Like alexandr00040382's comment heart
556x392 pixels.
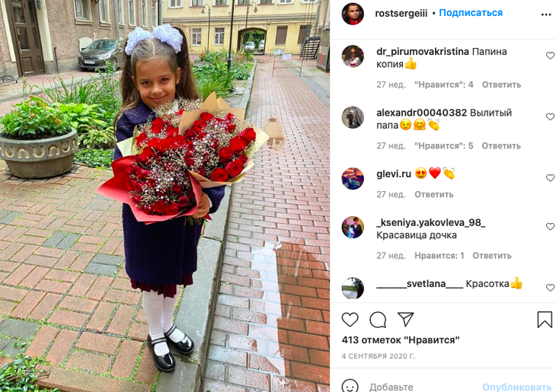(550, 116)
